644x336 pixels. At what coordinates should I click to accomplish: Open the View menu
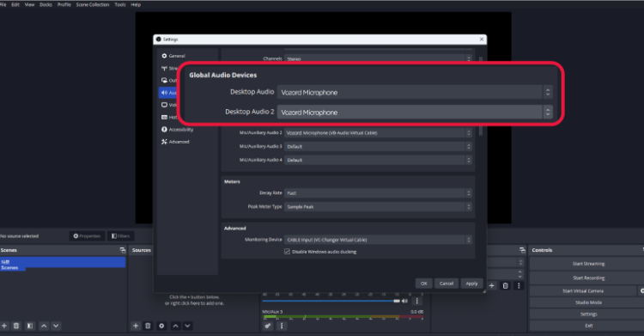click(29, 4)
